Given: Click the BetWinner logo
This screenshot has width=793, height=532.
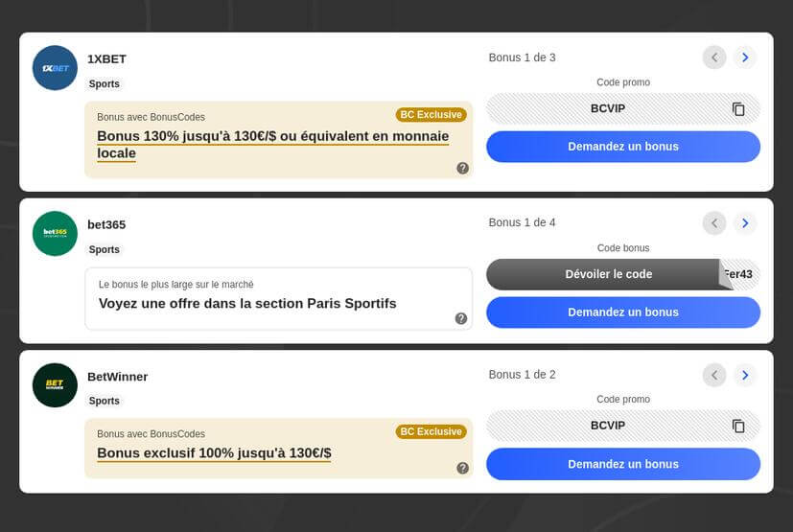Looking at the screenshot, I should click(55, 384).
